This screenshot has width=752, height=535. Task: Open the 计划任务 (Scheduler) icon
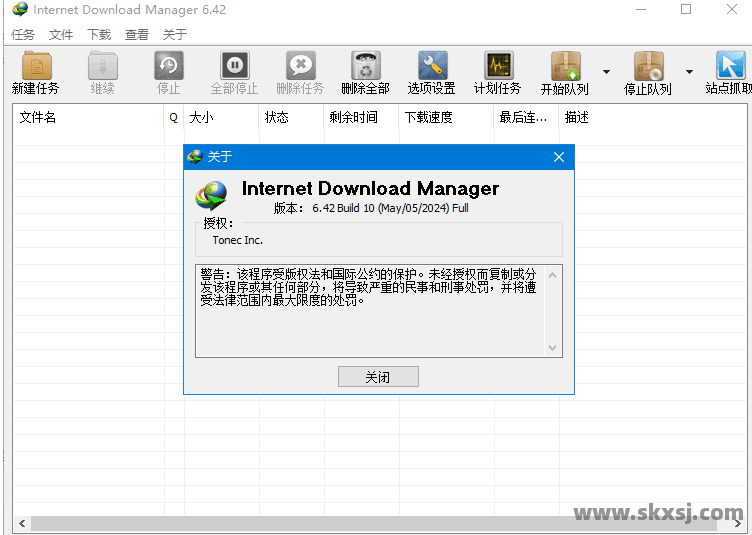pyautogui.click(x=497, y=67)
